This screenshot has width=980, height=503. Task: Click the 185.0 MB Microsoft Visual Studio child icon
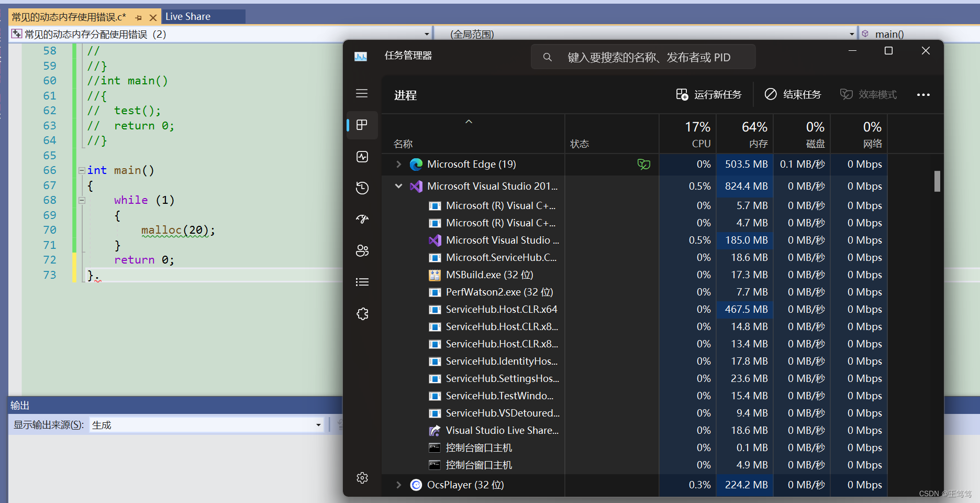435,240
